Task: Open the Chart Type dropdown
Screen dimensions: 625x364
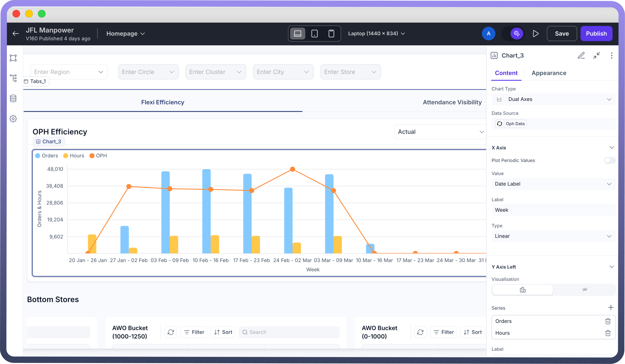Action: point(553,99)
